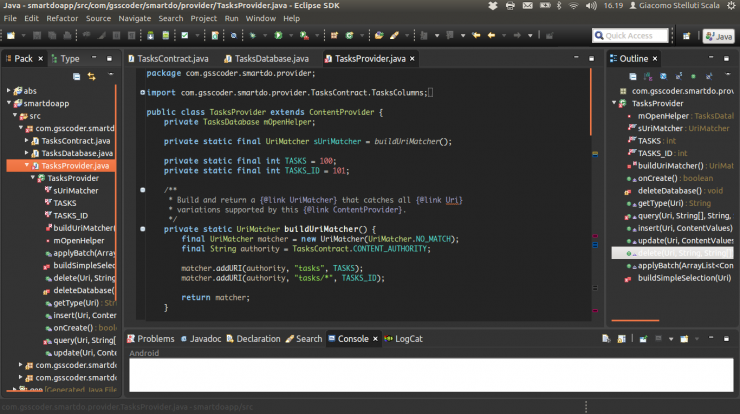Open Package Explorer view menu triangle

[x=111, y=74]
